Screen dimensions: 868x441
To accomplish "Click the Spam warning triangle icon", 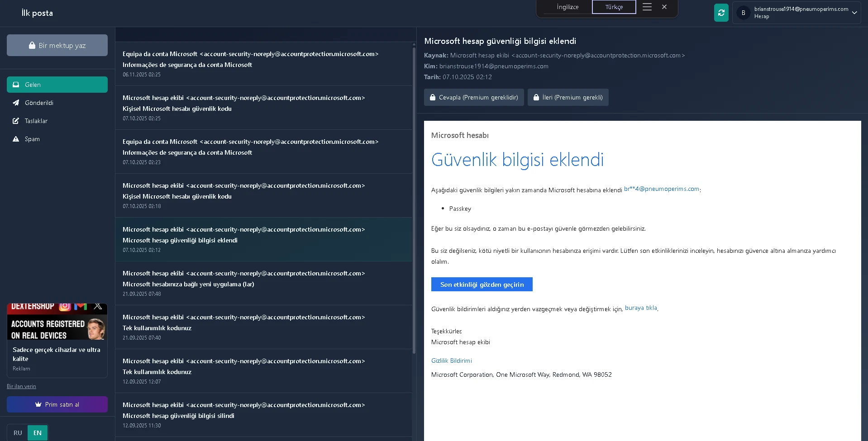I will point(16,139).
